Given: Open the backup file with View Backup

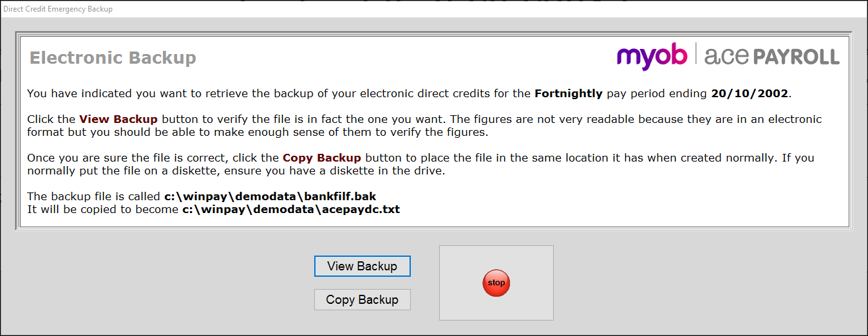Looking at the screenshot, I should (x=362, y=266).
